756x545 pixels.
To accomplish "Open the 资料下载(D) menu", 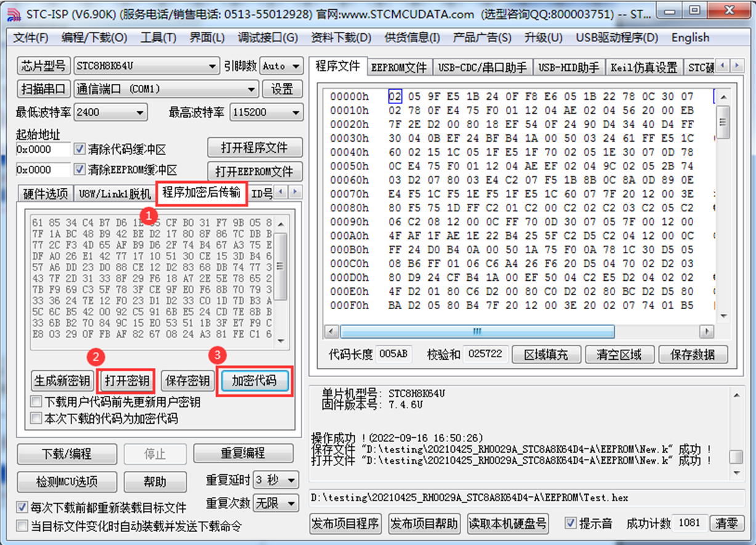I will click(341, 38).
